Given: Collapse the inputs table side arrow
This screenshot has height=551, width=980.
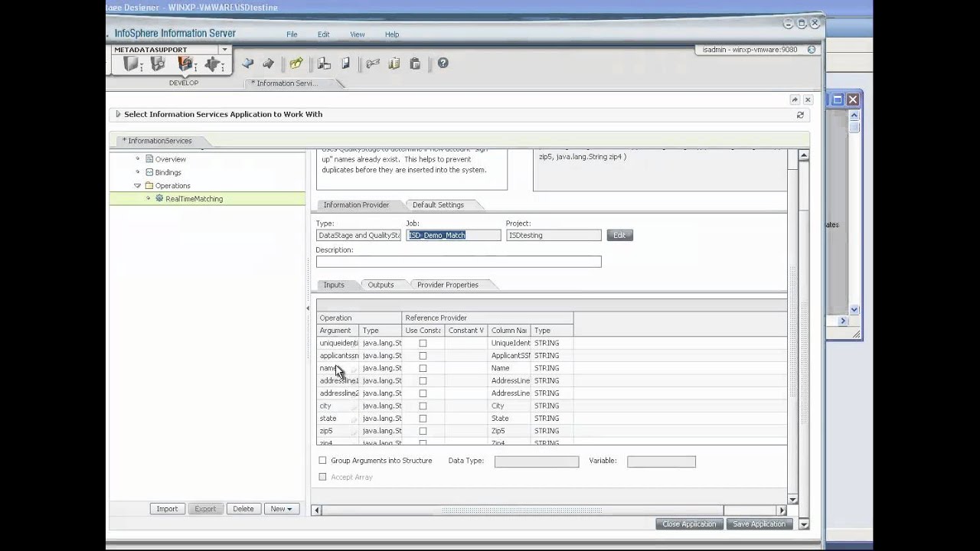Looking at the screenshot, I should [x=309, y=308].
